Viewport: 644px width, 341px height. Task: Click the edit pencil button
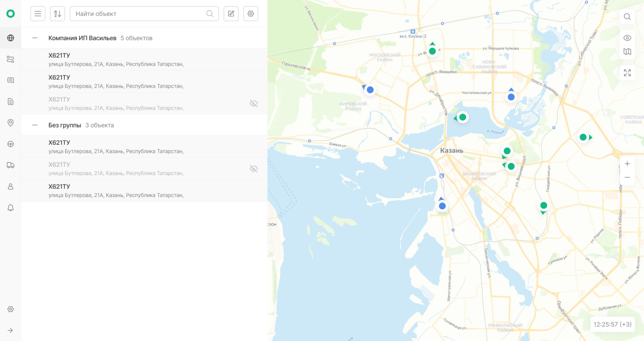(x=231, y=14)
